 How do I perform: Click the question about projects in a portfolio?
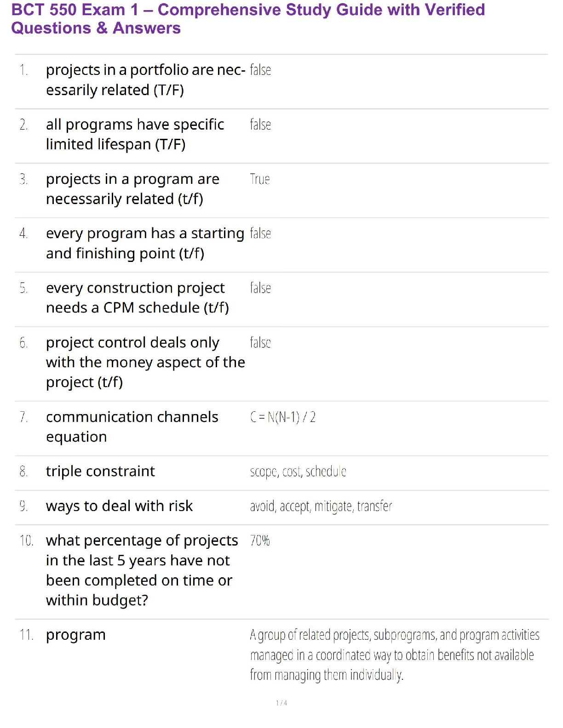(x=145, y=80)
